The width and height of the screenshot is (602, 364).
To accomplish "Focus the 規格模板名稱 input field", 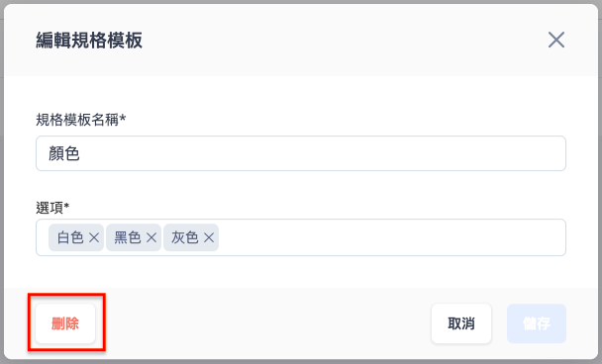I will [301, 153].
